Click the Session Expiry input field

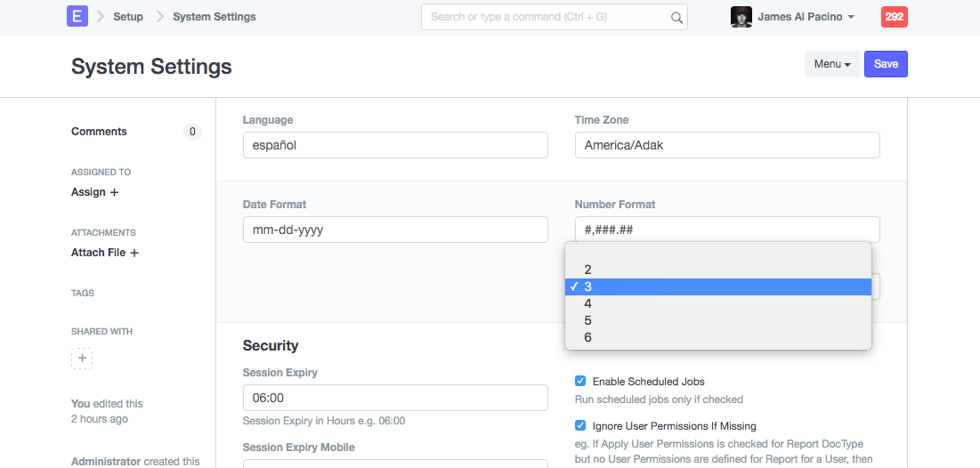[x=394, y=398]
